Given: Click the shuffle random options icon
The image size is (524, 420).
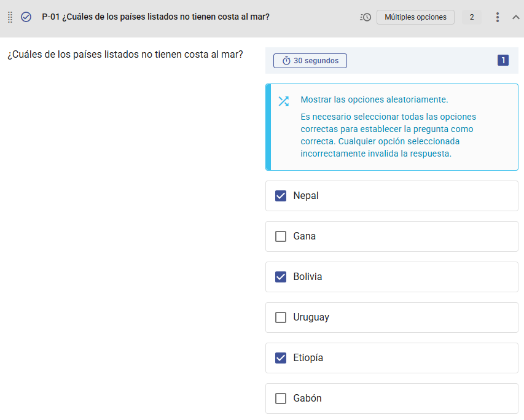Looking at the screenshot, I should (283, 101).
